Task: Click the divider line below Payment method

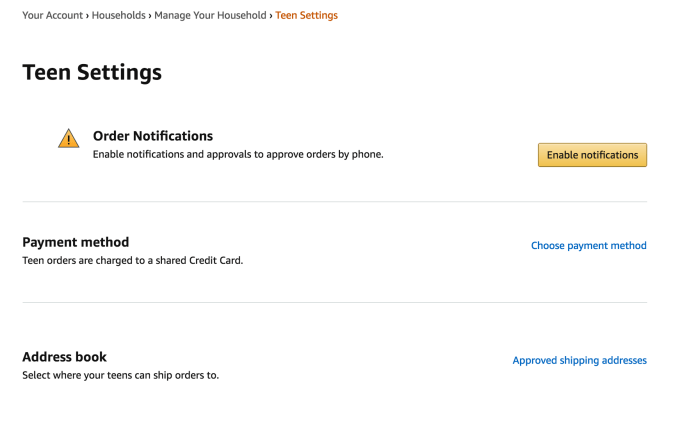Action: (x=334, y=303)
